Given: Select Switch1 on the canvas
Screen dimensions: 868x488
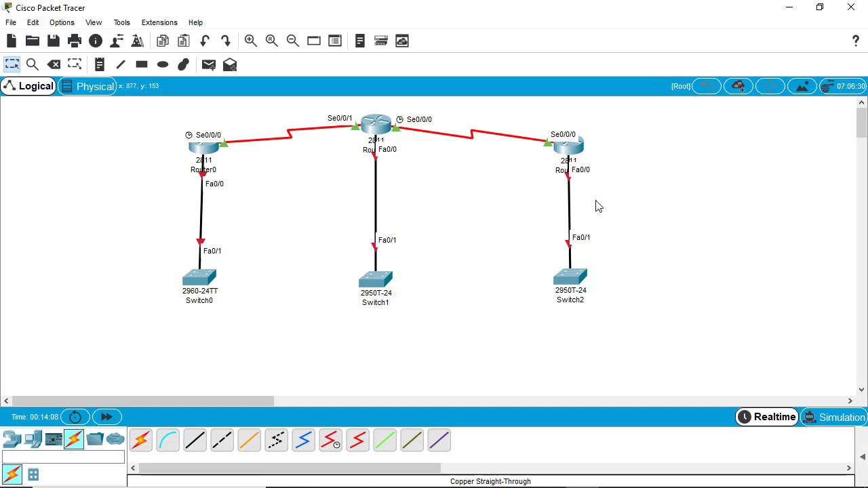Looking at the screenshot, I should [376, 279].
